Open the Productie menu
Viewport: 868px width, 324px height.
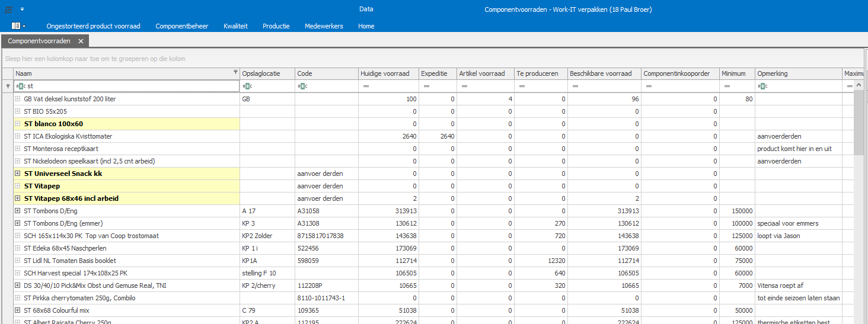[x=276, y=26]
